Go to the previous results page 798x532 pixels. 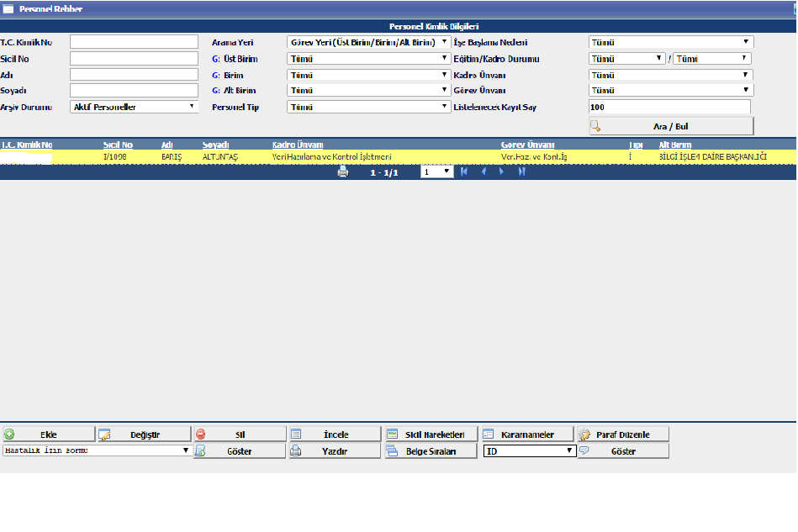(484, 171)
